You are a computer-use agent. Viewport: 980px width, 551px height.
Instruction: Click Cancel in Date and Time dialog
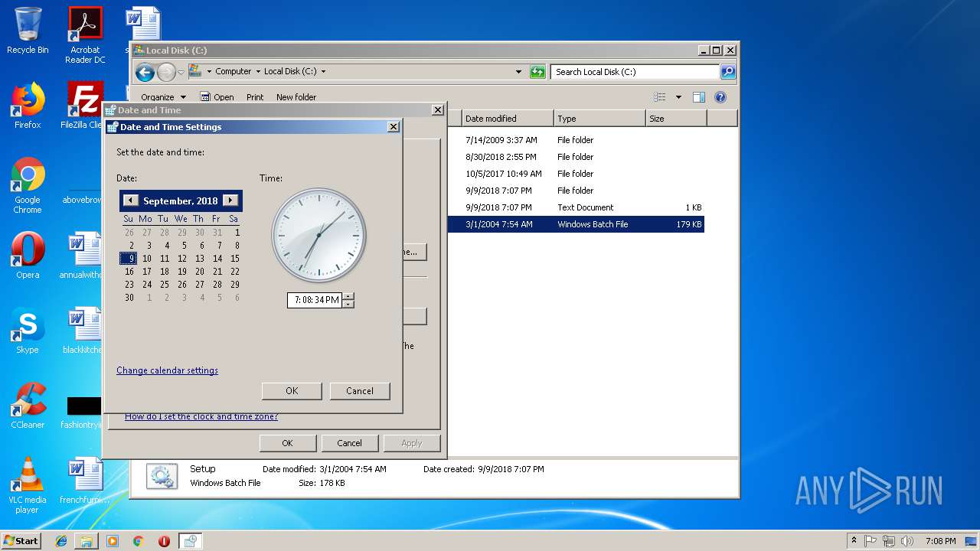click(349, 443)
